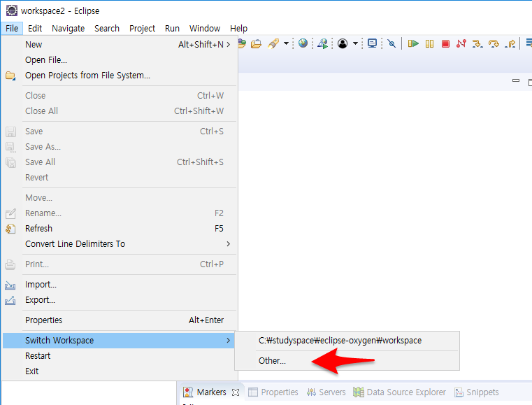Select Restart from File menu

click(x=119, y=356)
